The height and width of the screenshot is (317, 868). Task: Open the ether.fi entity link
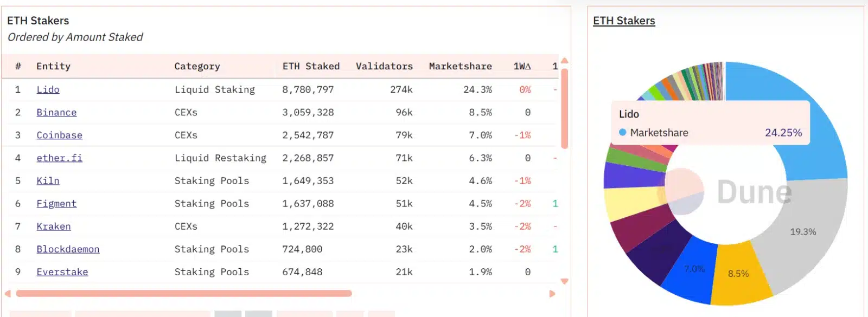[x=59, y=158]
